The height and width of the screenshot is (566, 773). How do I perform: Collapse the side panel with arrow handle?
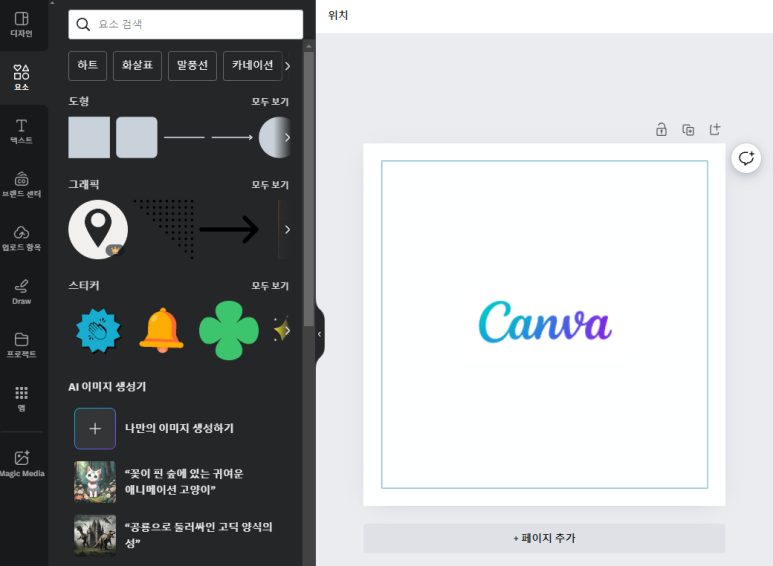click(319, 334)
